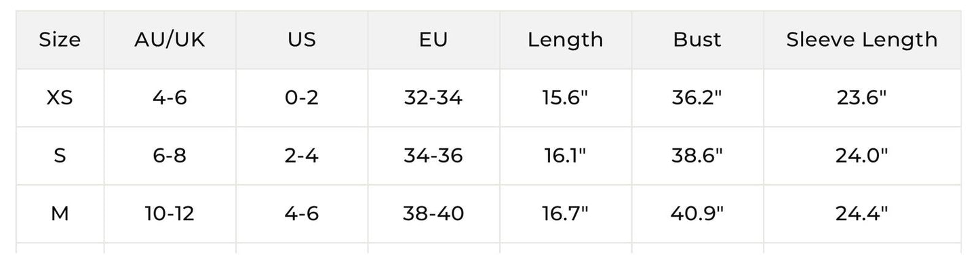Select the 15.6" length cell
Screen dimensions: 980x273
click(x=565, y=98)
